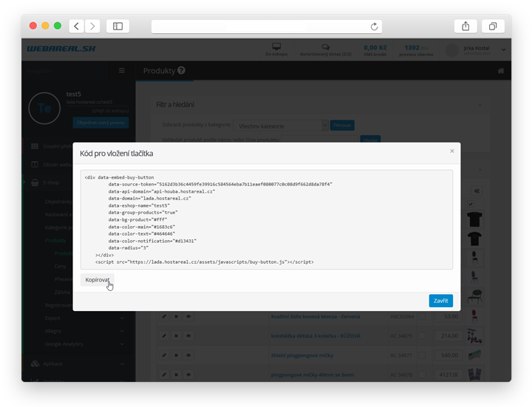Click the price field showing 214.00
532x407 pixels.
click(x=448, y=336)
